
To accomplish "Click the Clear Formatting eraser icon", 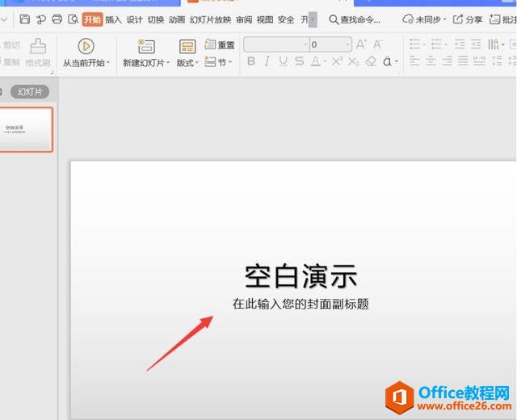I will [371, 61].
